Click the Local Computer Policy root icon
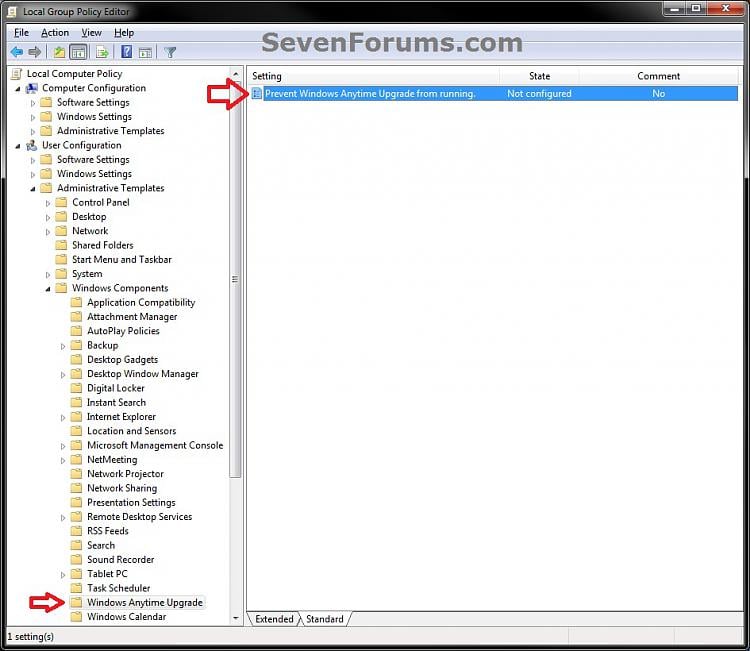 17,74
